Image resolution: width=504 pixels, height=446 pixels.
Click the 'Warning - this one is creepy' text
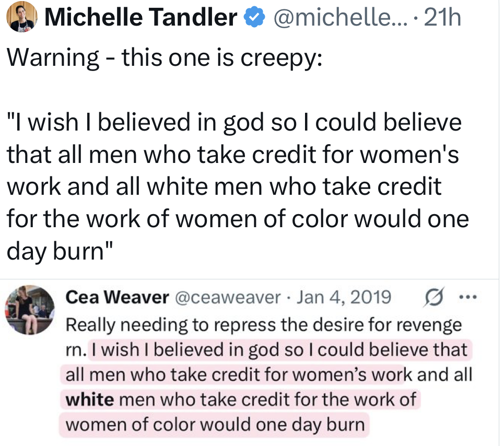click(164, 56)
